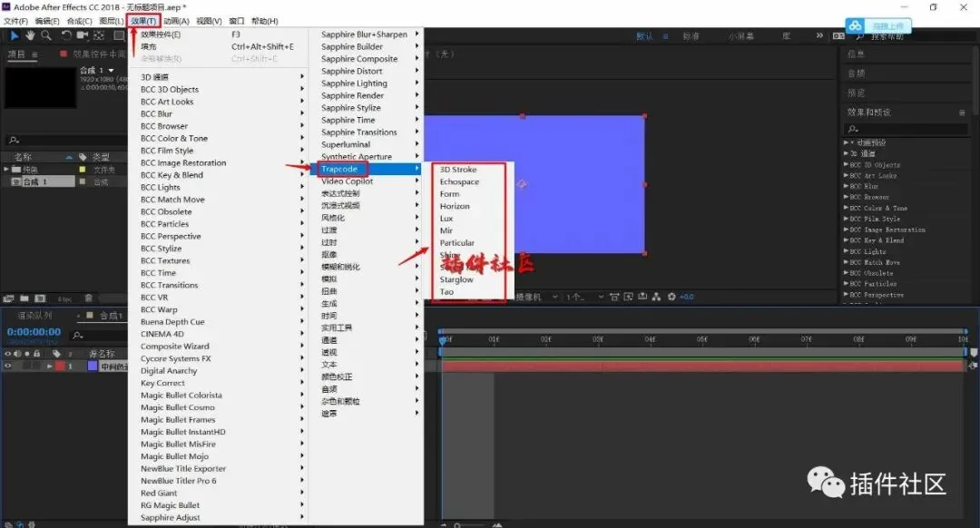Expand BCC 3D Objects in Effects & Presets
The height and width of the screenshot is (528, 980).
(846, 165)
